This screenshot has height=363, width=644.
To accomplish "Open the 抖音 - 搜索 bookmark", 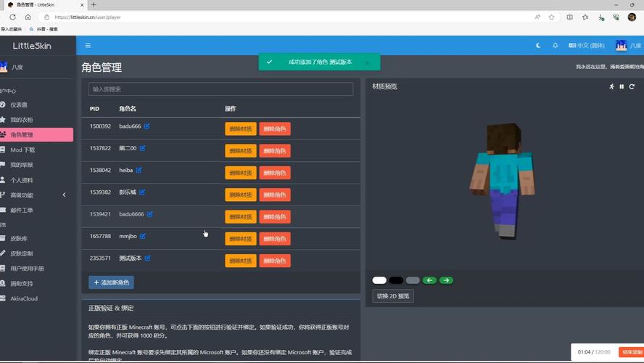I will (44, 29).
